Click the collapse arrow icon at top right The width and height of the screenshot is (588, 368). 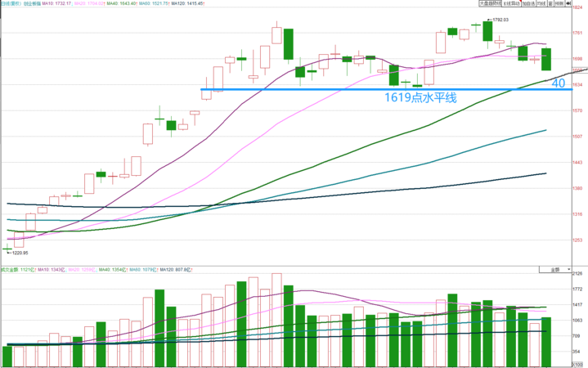coord(568,3)
